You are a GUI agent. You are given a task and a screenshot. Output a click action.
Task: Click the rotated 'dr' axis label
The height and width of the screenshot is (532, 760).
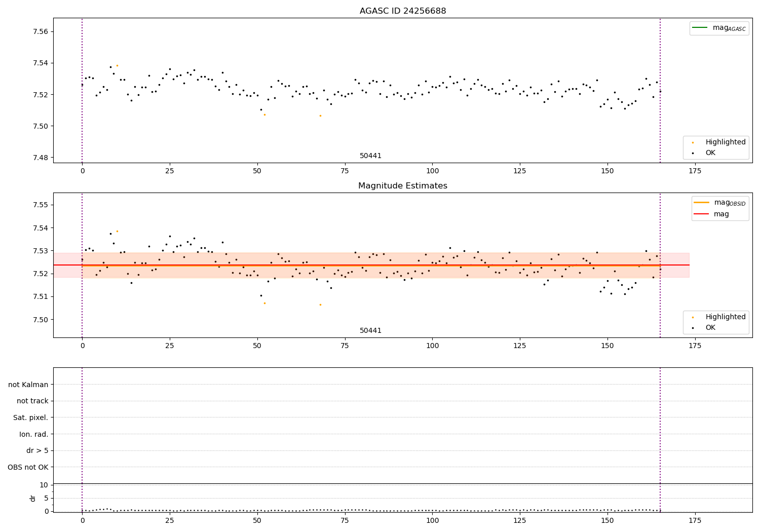pos(33,498)
